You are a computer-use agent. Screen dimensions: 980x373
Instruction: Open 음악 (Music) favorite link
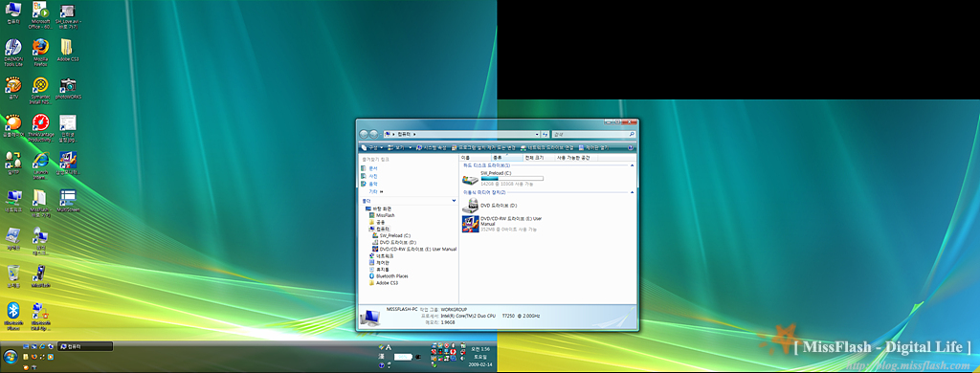(x=369, y=184)
